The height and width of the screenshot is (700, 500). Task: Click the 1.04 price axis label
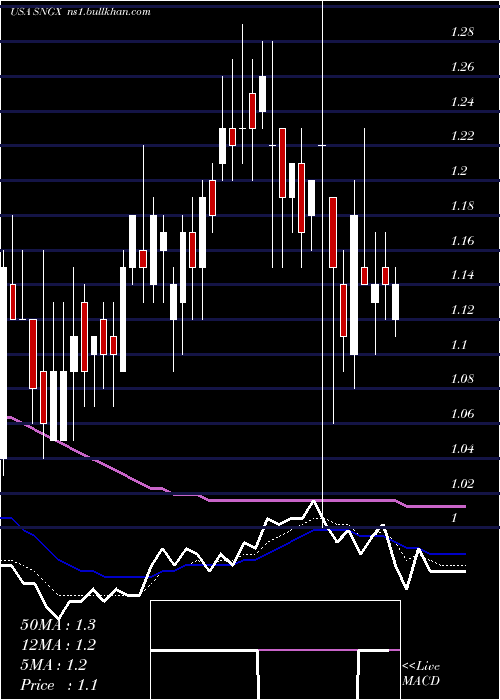[462, 449]
